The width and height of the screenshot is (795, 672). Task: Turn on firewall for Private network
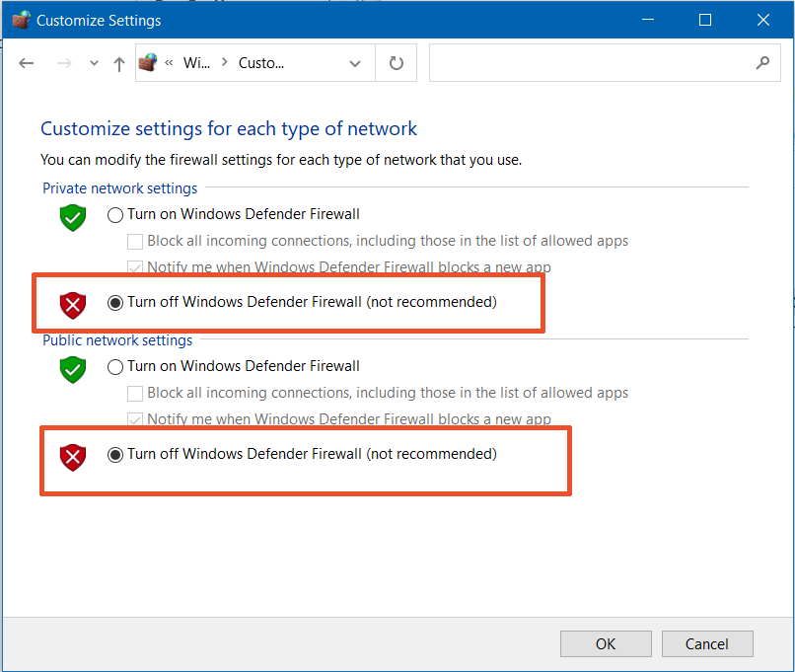(x=115, y=215)
